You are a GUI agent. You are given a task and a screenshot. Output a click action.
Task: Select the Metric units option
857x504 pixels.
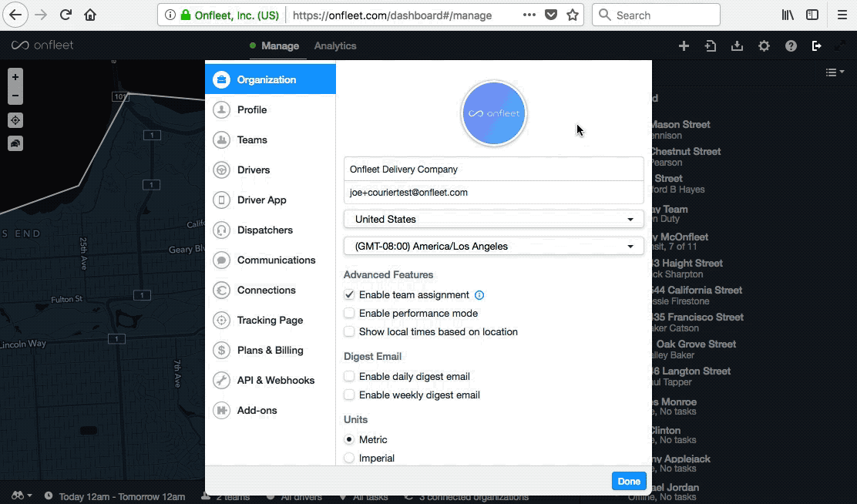[349, 439]
